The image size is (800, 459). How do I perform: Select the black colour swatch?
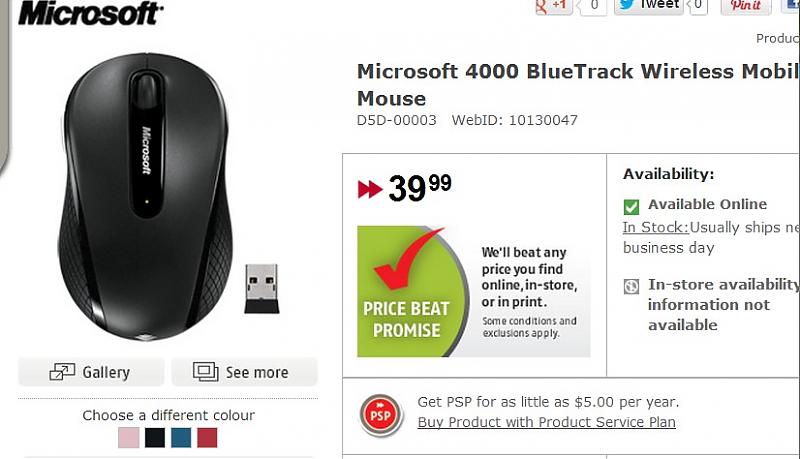154,438
